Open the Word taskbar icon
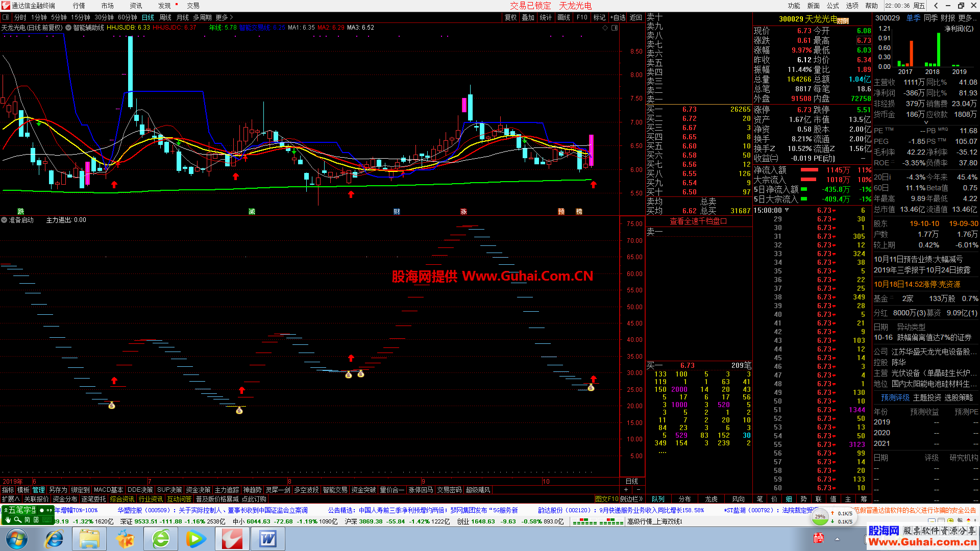 coord(268,539)
